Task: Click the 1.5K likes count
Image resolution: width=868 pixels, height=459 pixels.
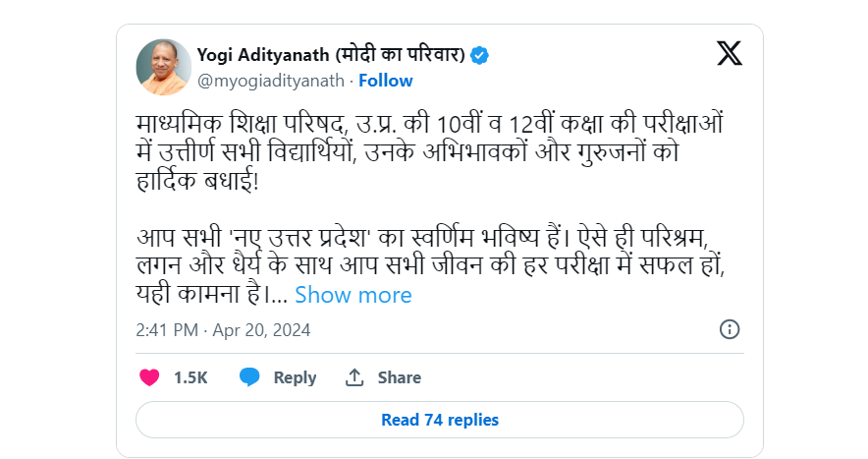Action: (190, 377)
